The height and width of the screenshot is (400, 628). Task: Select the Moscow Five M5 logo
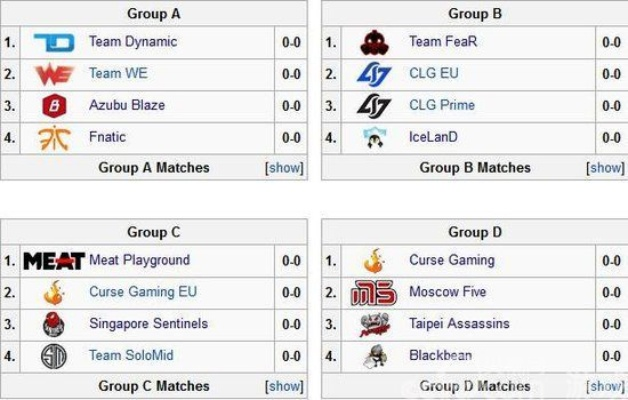click(x=374, y=293)
